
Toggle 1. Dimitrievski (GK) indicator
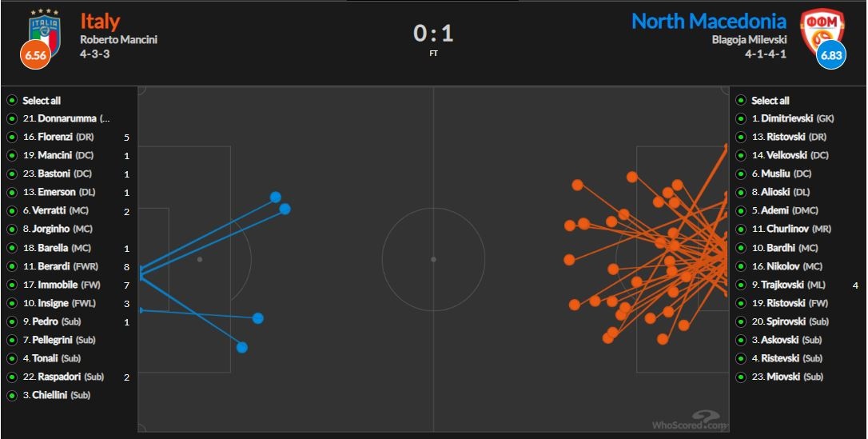point(741,119)
